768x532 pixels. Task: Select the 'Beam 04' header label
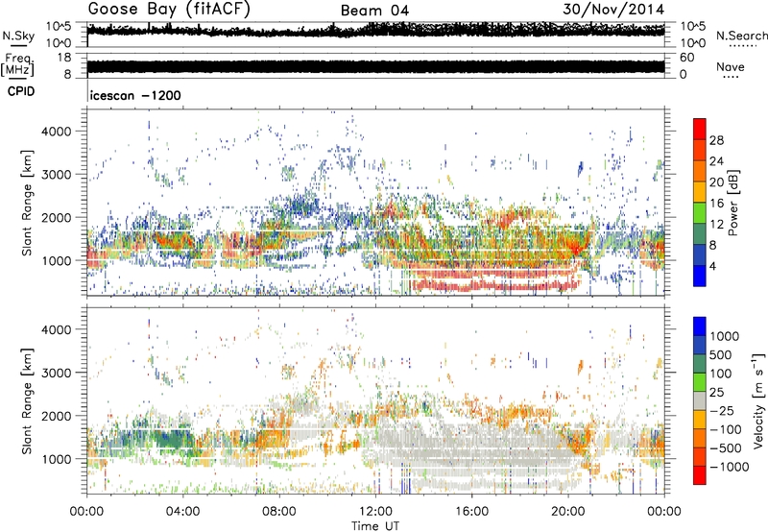point(374,11)
